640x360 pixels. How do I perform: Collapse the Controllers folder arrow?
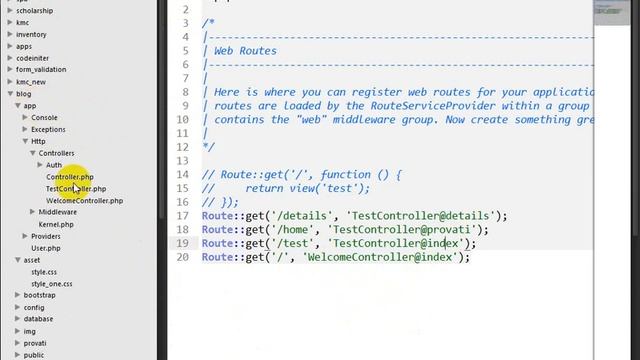click(x=33, y=153)
